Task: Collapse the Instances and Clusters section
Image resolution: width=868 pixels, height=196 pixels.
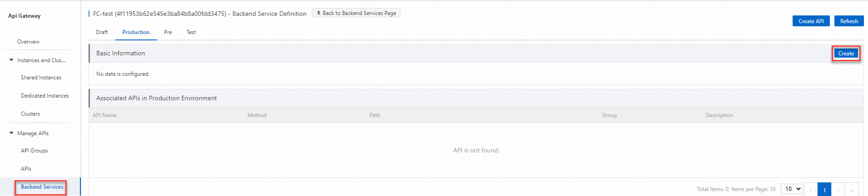Action: [x=11, y=60]
